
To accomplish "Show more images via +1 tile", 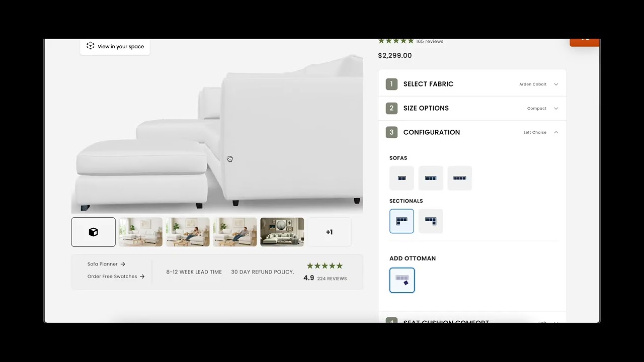I will [x=329, y=232].
